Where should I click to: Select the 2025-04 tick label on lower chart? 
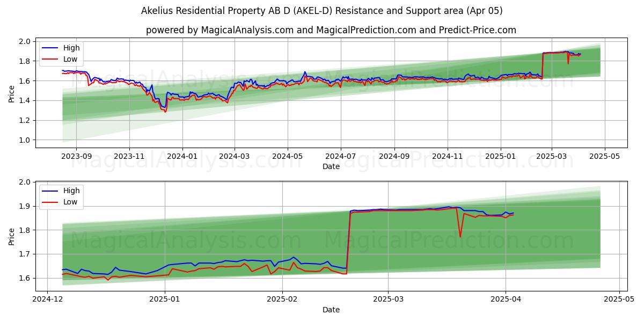pyautogui.click(x=506, y=299)
